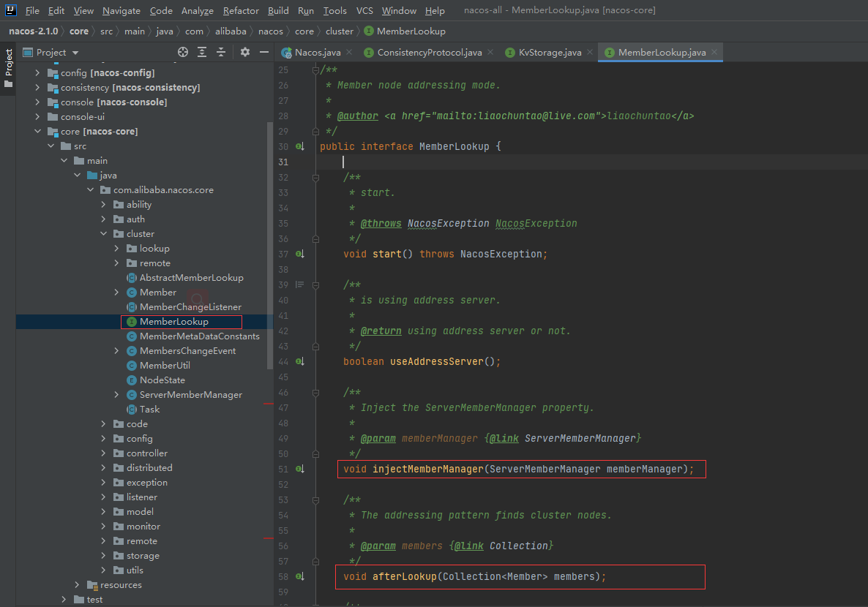
Task: Expand the resources folder
Action: (77, 585)
